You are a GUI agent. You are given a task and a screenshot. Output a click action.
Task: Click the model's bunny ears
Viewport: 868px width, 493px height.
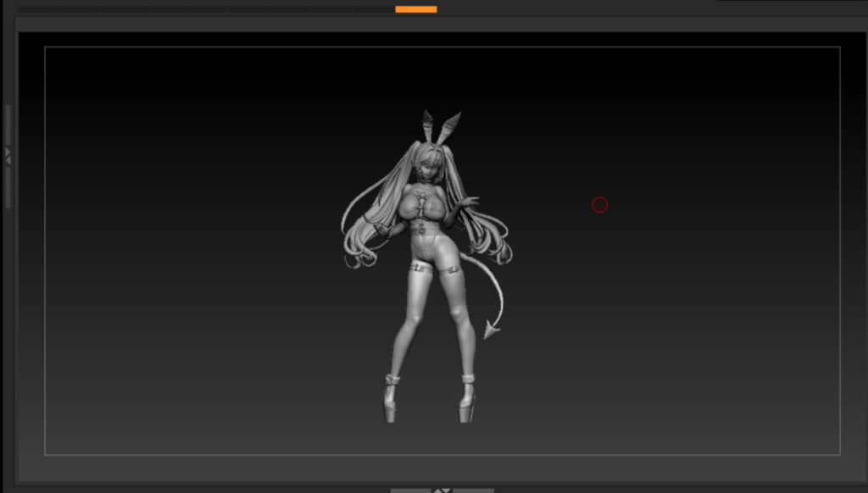click(439, 127)
